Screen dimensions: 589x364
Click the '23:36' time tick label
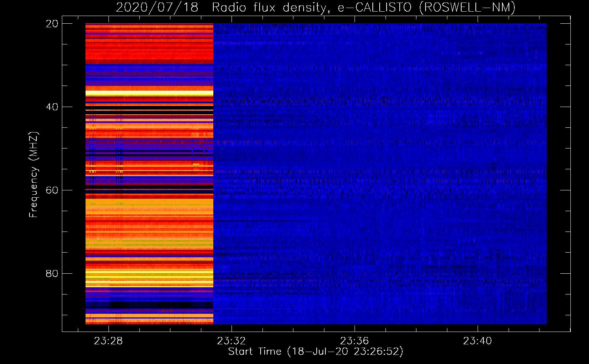tap(355, 341)
